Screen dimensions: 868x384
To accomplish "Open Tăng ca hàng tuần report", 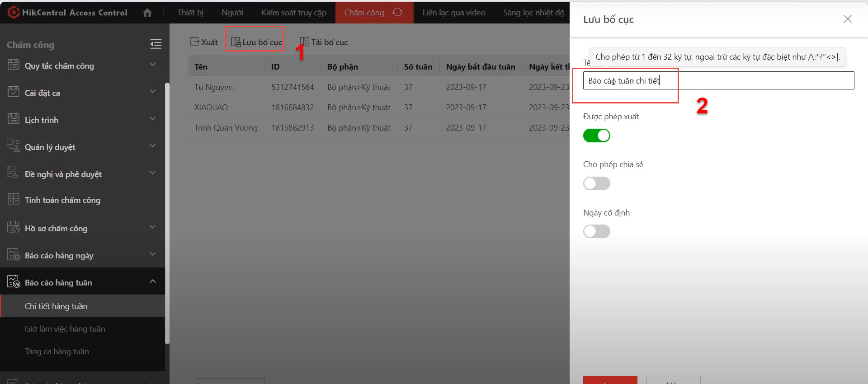I will (x=57, y=351).
